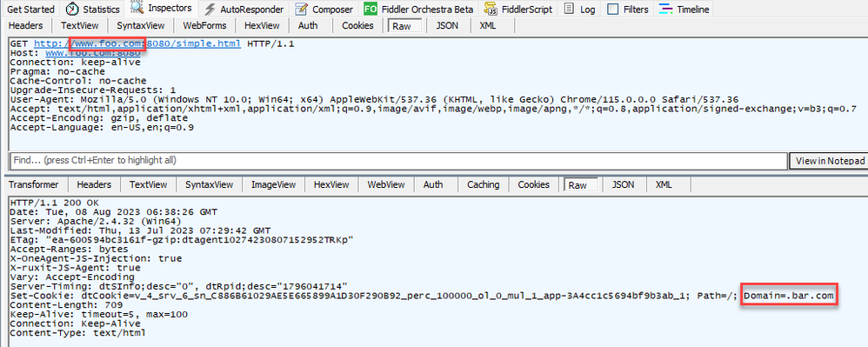
Task: Open the request Cookies tab
Action: (x=357, y=25)
